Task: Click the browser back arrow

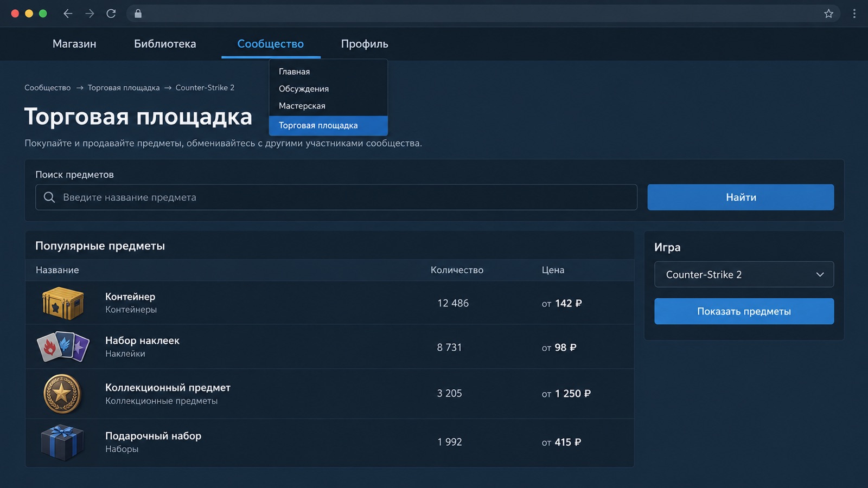Action: point(68,14)
